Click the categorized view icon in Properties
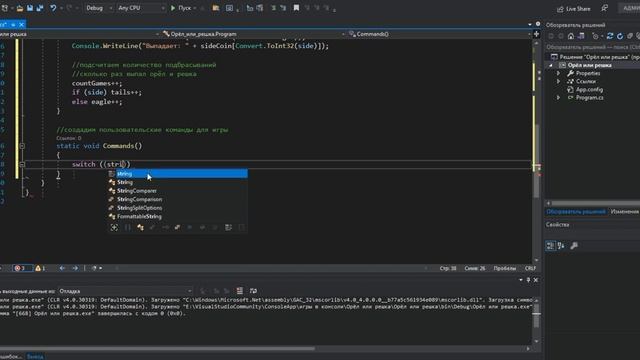Image resolution: width=640 pixels, height=360 pixels. tap(550, 246)
